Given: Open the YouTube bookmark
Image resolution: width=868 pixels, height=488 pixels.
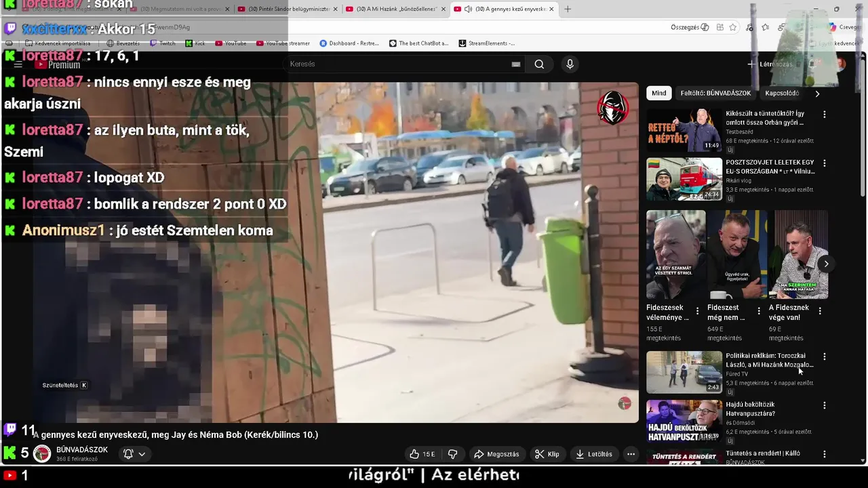Looking at the screenshot, I should coord(231,43).
